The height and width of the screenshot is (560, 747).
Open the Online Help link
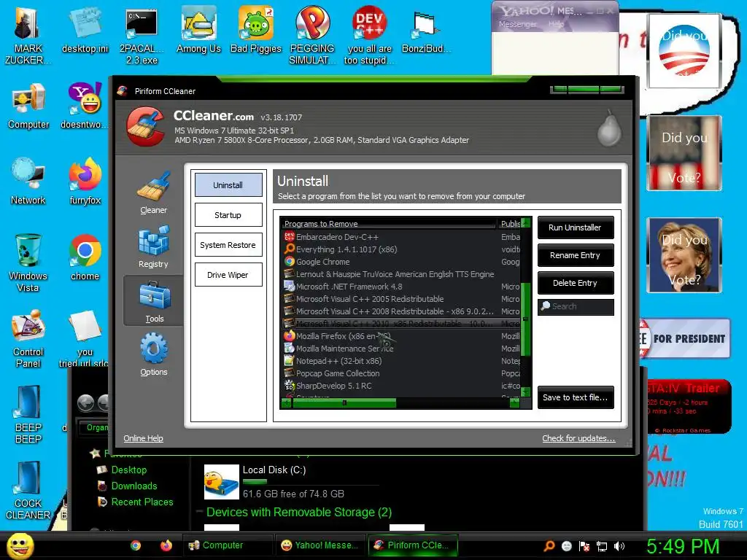coord(144,438)
